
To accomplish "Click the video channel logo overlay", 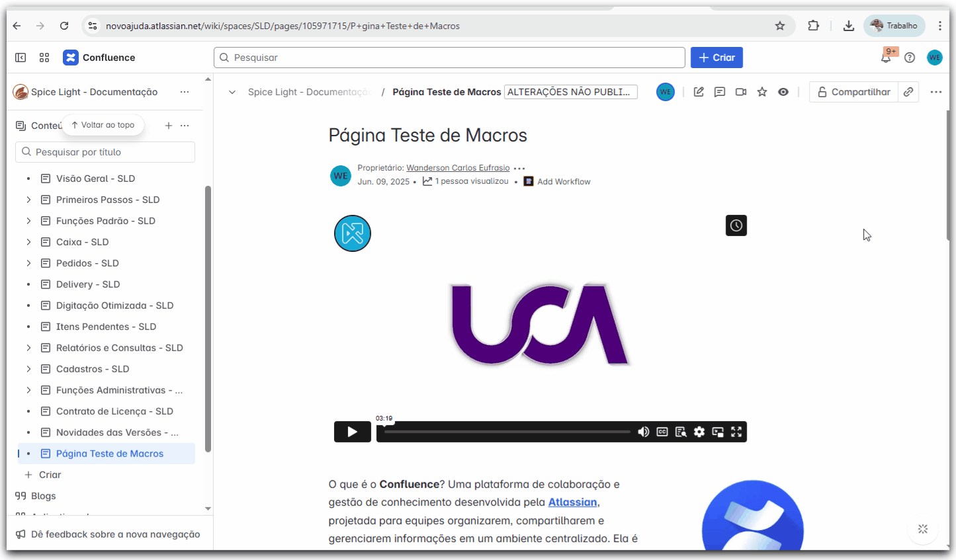I will [353, 233].
